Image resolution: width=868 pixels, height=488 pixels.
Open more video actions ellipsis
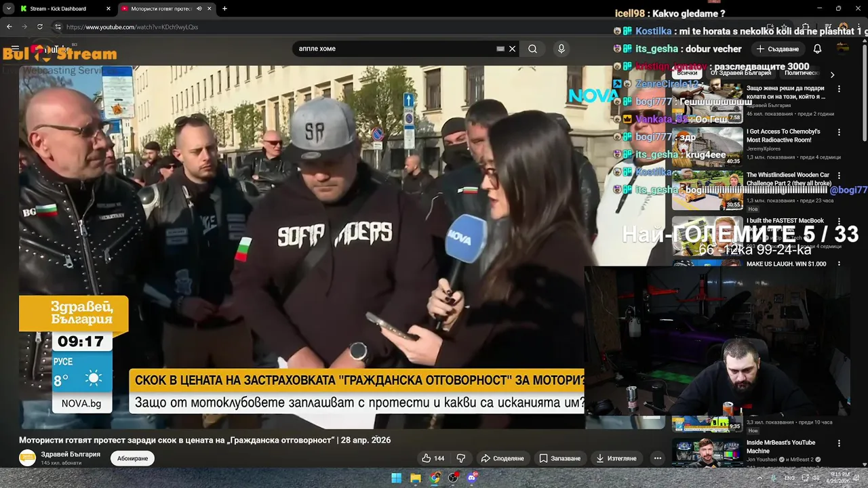pyautogui.click(x=657, y=458)
